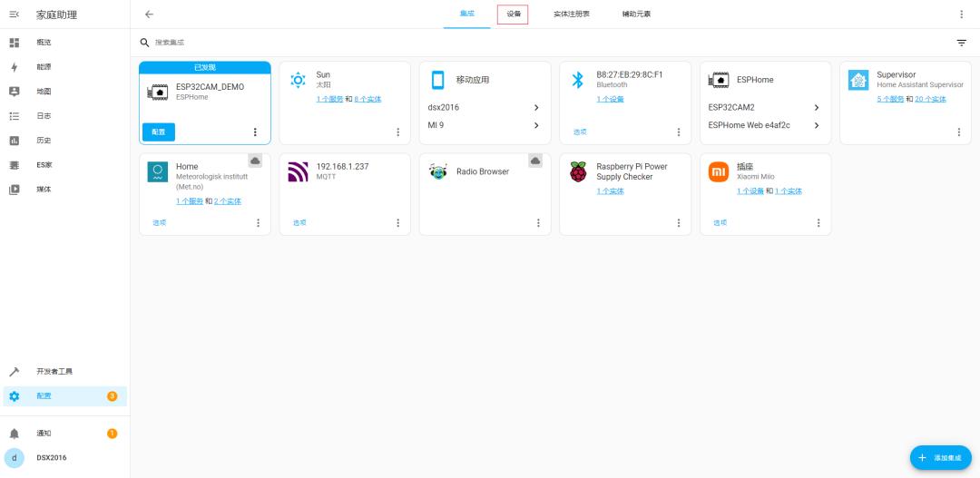980x478 pixels.
Task: Open the ES家 sidebar item
Action: pyautogui.click(x=65, y=165)
